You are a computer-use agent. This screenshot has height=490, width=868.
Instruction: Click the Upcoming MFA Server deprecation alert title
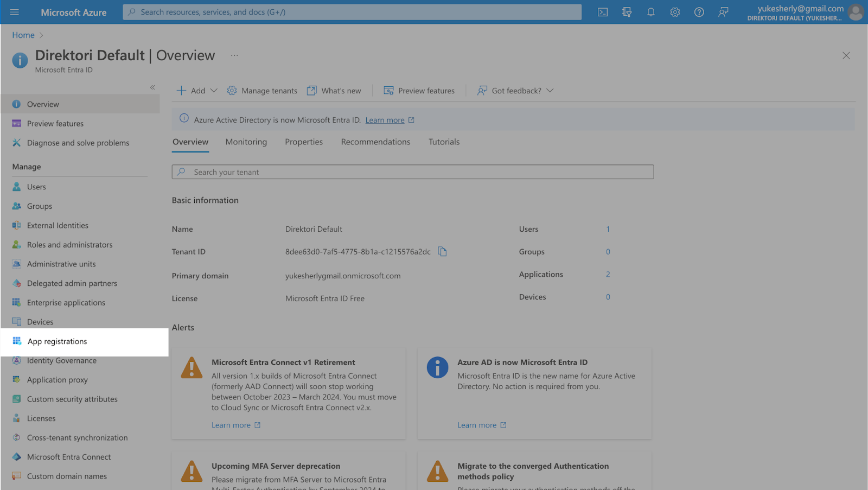tap(276, 466)
